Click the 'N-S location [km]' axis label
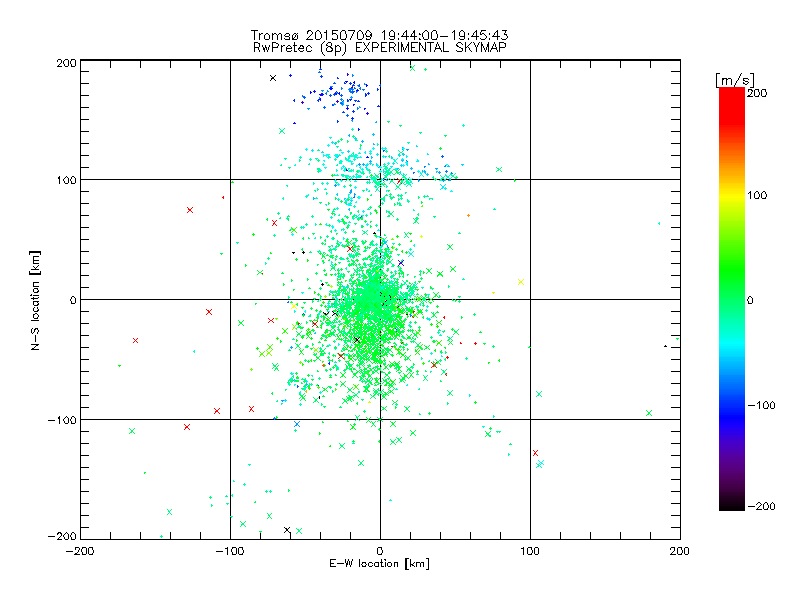The height and width of the screenshot is (600, 800). tap(35, 300)
